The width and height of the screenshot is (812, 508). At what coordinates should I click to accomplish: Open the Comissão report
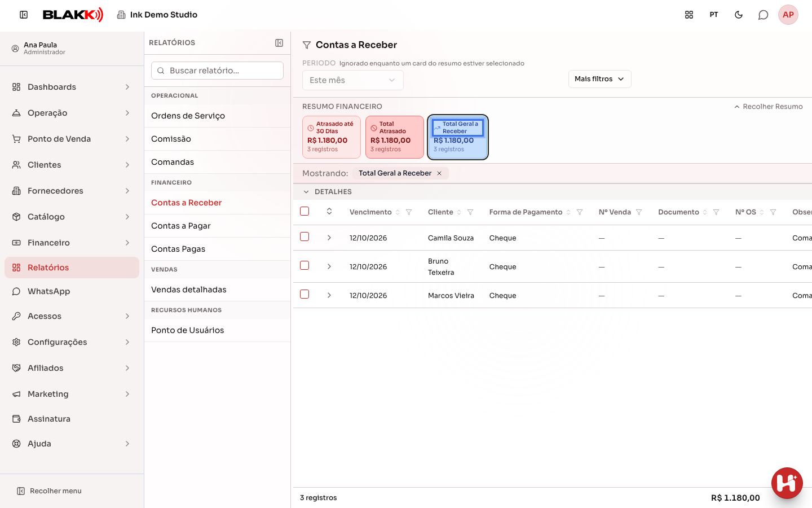coord(217,139)
